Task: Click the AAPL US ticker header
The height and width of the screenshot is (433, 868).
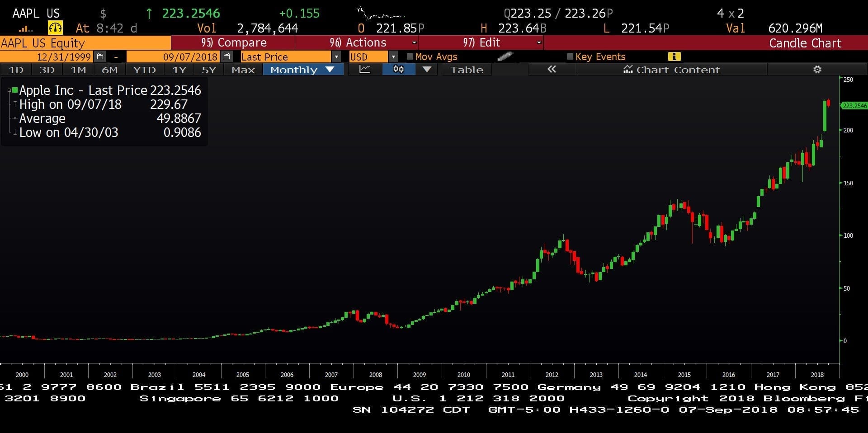Action: [x=36, y=14]
